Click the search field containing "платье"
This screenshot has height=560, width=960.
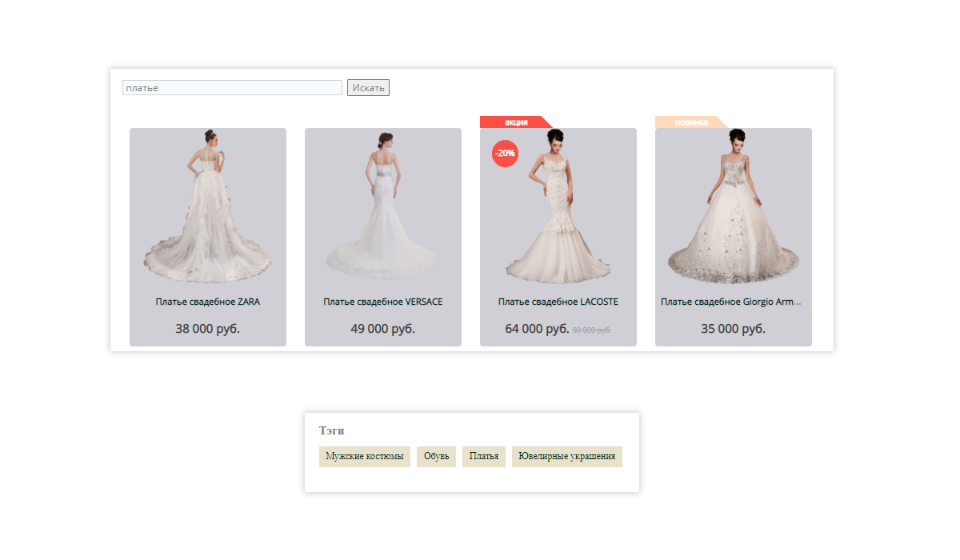(x=232, y=88)
